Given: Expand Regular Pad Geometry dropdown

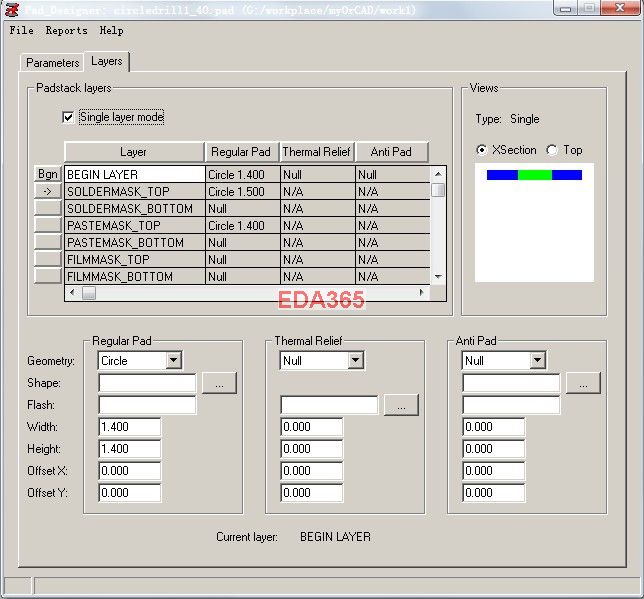Looking at the screenshot, I should tap(173, 361).
